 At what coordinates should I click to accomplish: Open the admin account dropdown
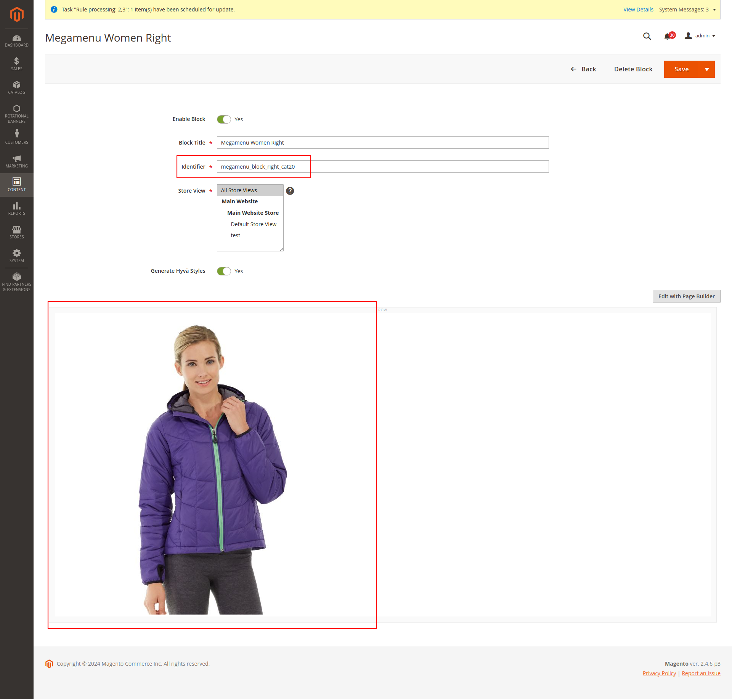pyautogui.click(x=700, y=36)
